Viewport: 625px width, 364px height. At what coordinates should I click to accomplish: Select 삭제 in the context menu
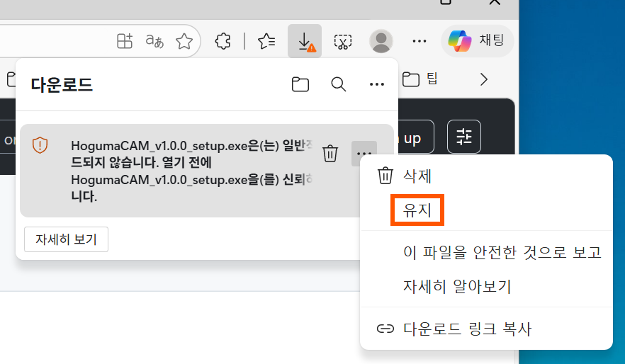click(x=486, y=176)
